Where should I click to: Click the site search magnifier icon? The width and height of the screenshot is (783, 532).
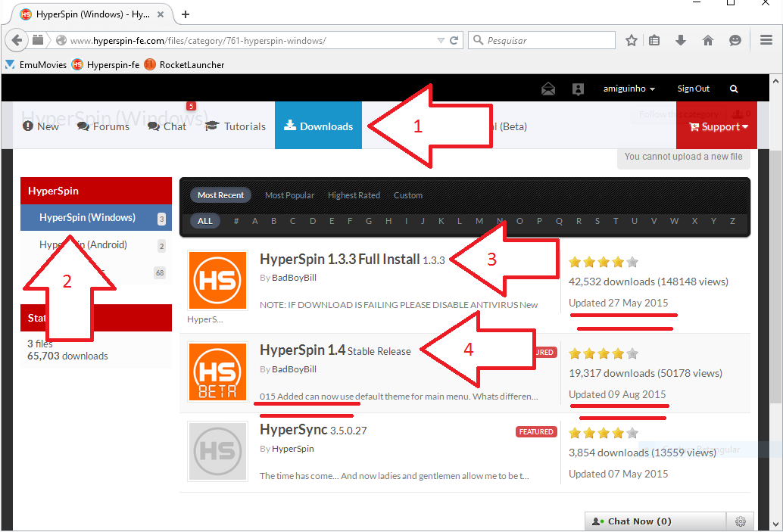(x=734, y=89)
